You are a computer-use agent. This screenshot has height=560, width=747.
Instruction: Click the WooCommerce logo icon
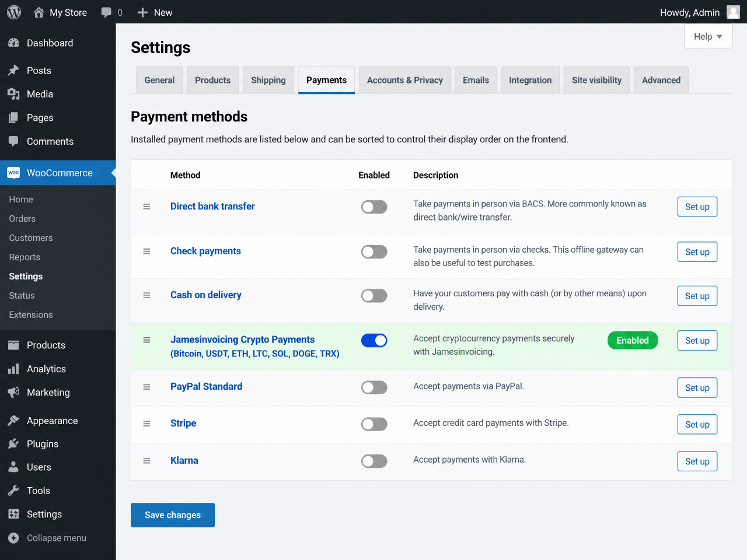tap(14, 173)
